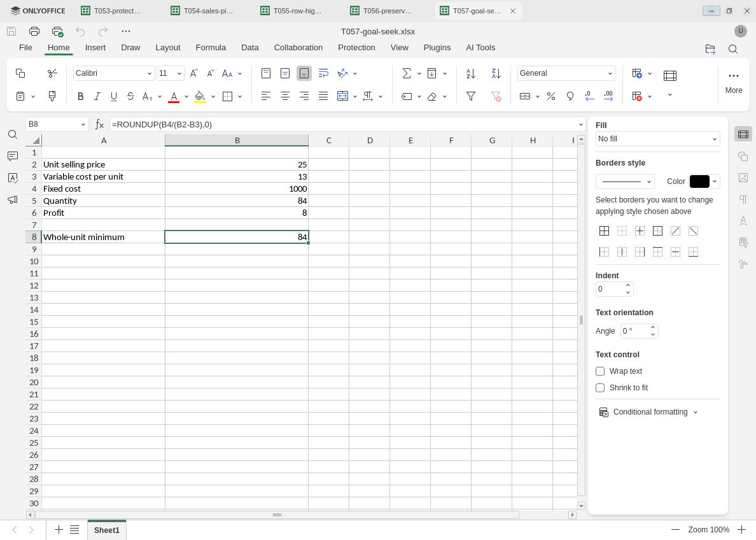Screen dimensions: 756x540
Task: Apply bottom border option in panel
Action: click(694, 252)
